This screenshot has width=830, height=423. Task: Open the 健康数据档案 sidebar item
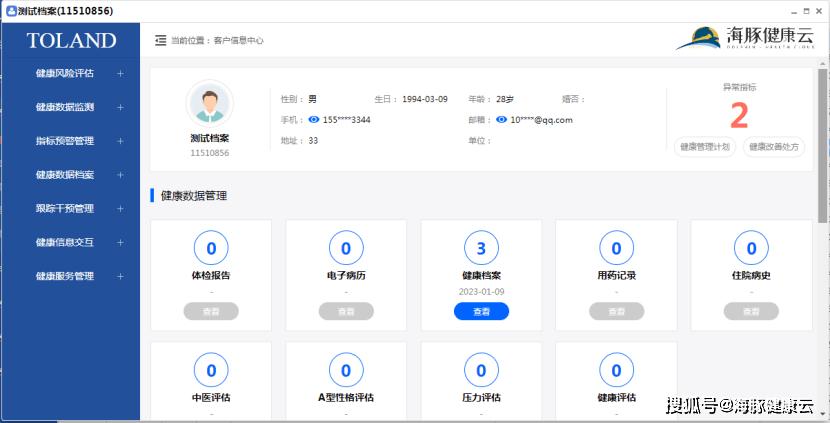[x=65, y=175]
